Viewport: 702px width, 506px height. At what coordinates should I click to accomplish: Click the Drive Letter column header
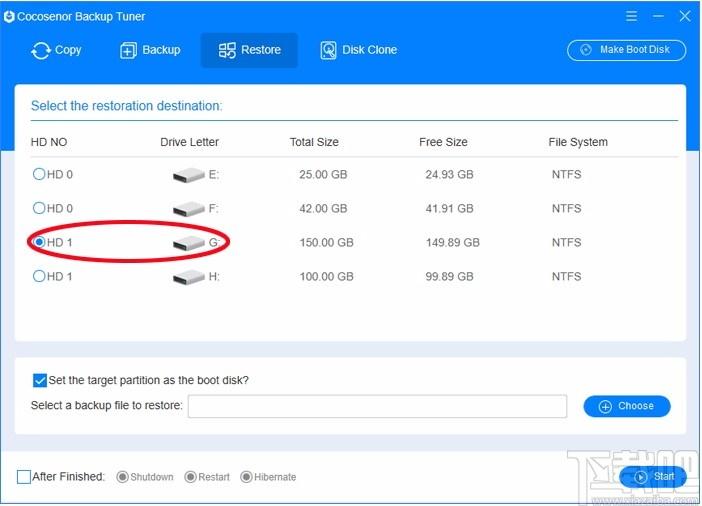(189, 142)
